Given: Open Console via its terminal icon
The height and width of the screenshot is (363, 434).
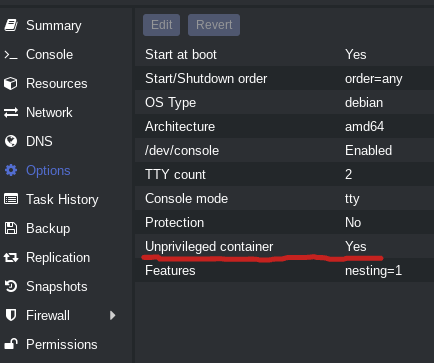Looking at the screenshot, I should [11, 55].
